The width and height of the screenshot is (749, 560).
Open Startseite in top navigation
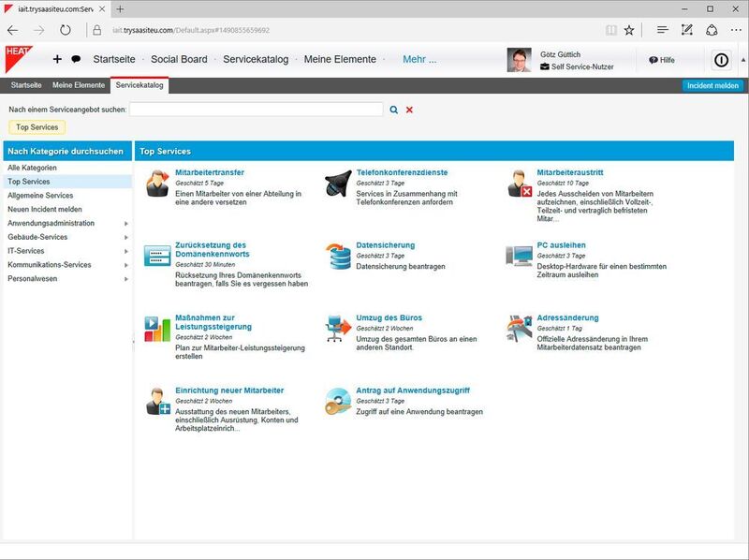pos(114,59)
